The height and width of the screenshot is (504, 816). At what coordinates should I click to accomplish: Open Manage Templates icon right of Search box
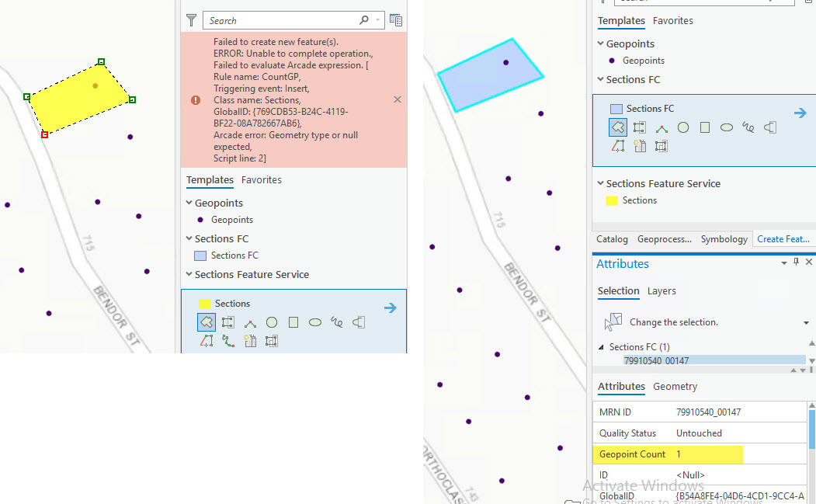point(396,20)
